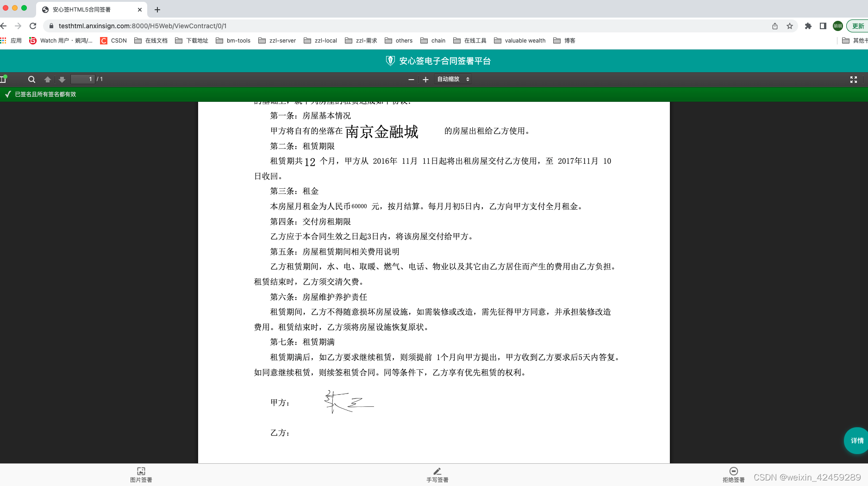The width and height of the screenshot is (868, 486).
Task: Click the 更新 update button in Chrome
Action: (858, 26)
